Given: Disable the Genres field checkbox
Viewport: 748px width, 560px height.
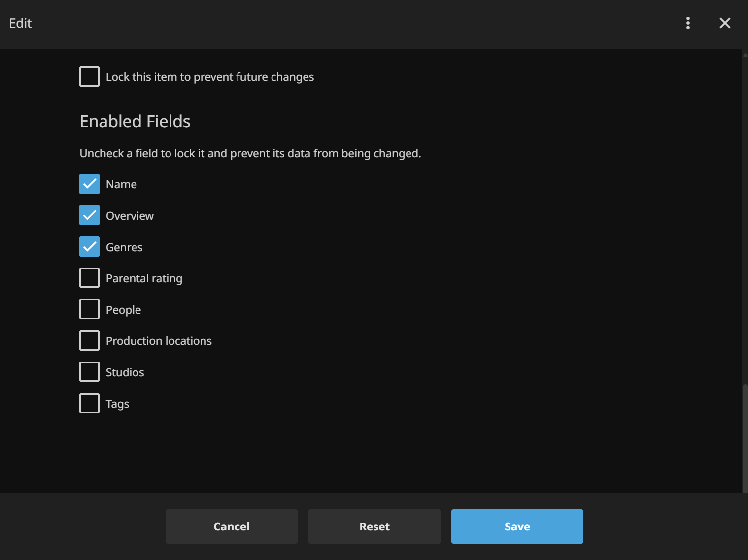Looking at the screenshot, I should click(x=89, y=247).
